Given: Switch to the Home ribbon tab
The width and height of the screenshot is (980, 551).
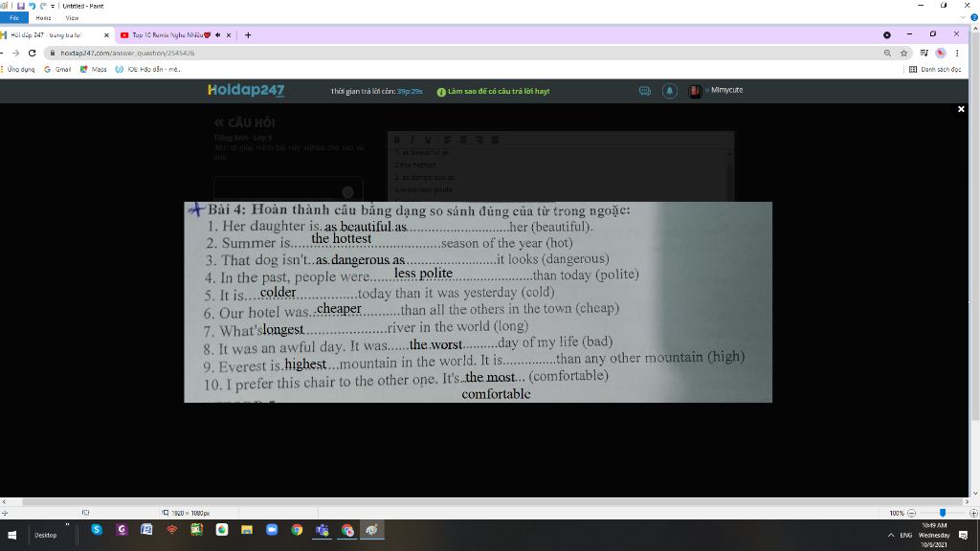Looking at the screenshot, I should point(43,18).
